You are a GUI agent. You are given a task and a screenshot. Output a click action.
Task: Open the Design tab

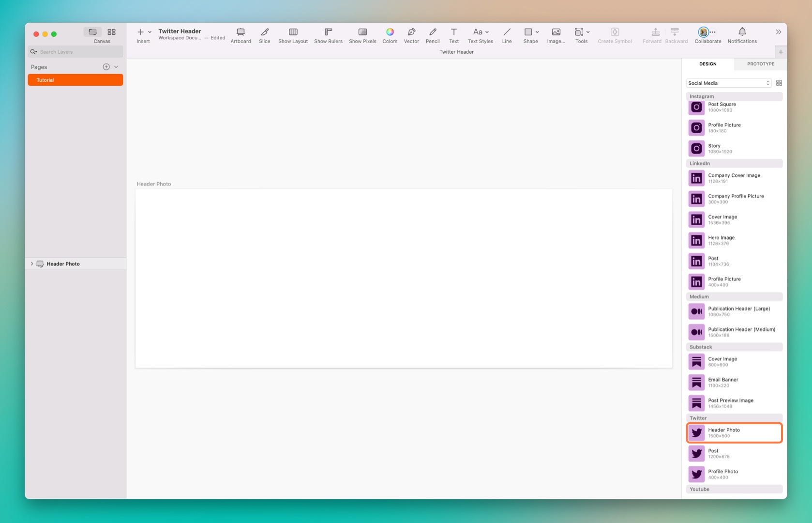tap(707, 63)
